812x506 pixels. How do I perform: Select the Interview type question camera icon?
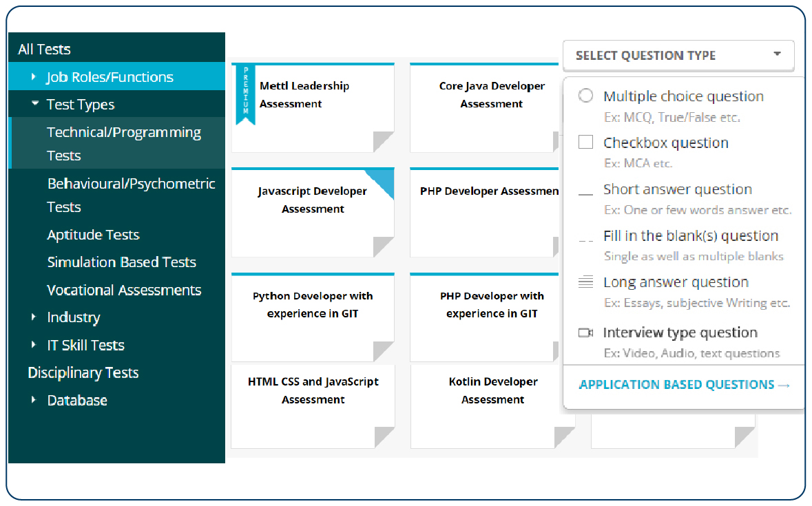click(x=585, y=333)
